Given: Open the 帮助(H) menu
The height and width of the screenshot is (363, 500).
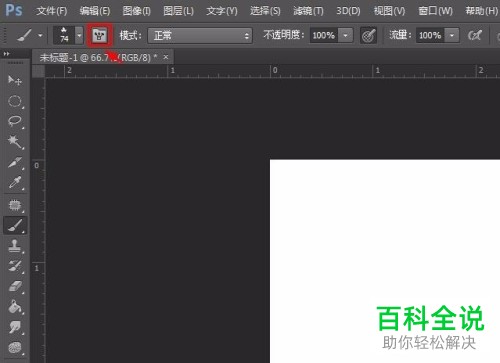Looking at the screenshot, I should click(481, 11).
